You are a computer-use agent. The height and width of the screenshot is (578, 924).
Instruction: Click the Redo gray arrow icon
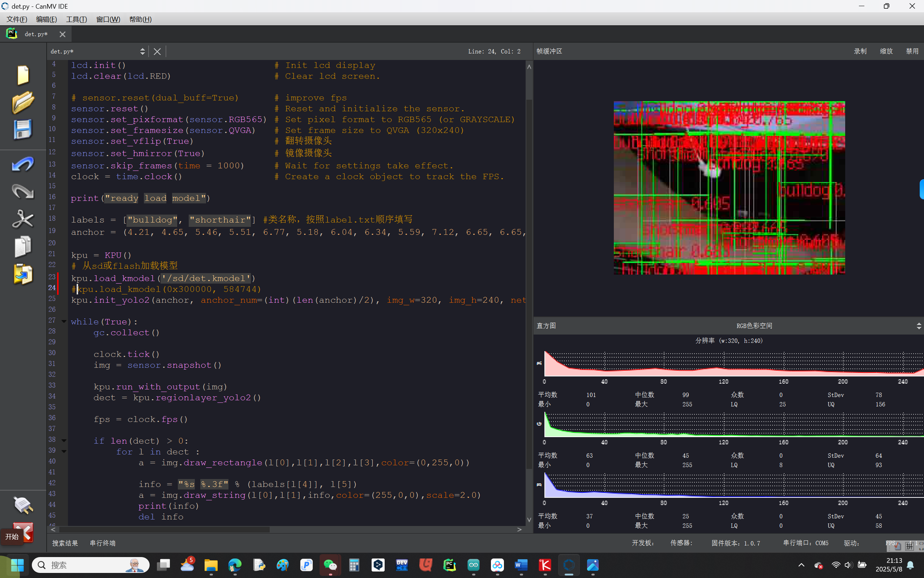22,191
